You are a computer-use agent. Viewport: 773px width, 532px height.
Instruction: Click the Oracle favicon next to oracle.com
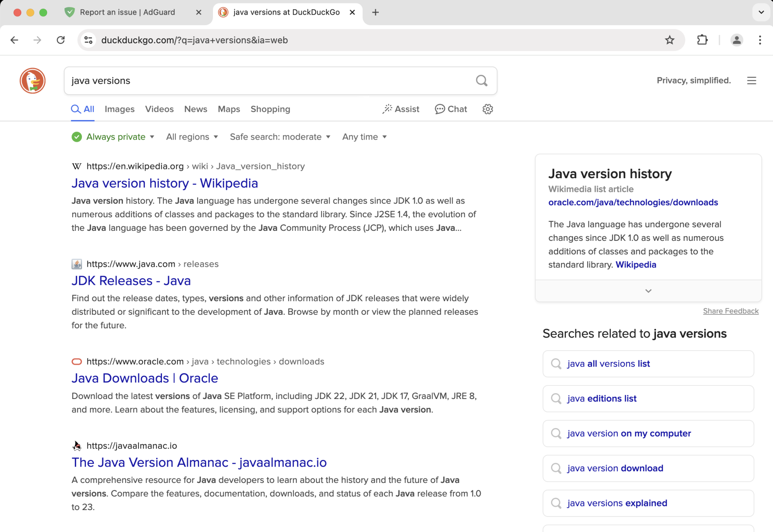point(77,361)
